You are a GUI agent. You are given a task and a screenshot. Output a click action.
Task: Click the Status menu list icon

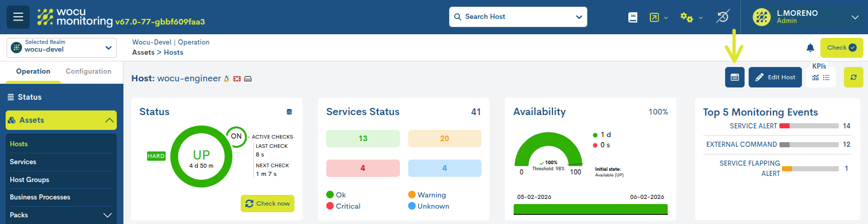pyautogui.click(x=11, y=97)
